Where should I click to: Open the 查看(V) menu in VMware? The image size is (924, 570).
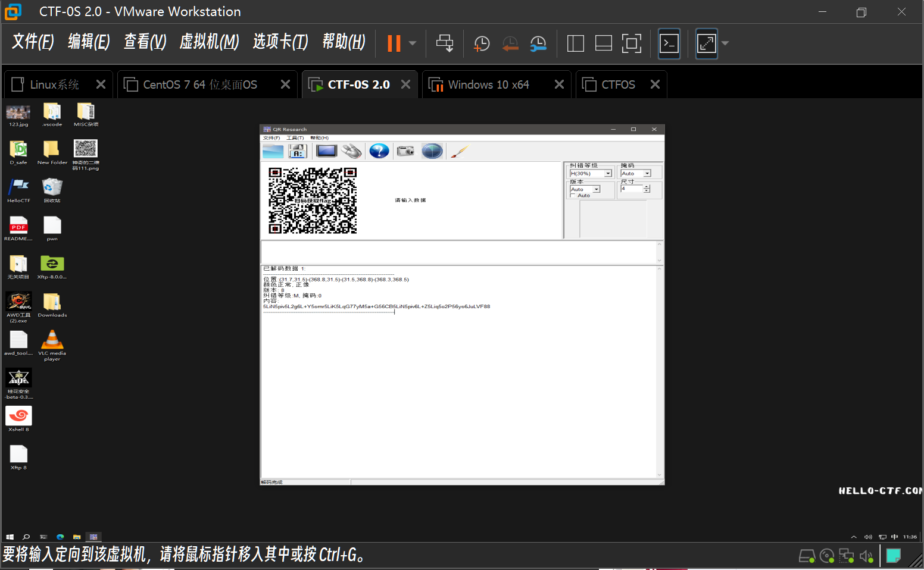(x=145, y=42)
